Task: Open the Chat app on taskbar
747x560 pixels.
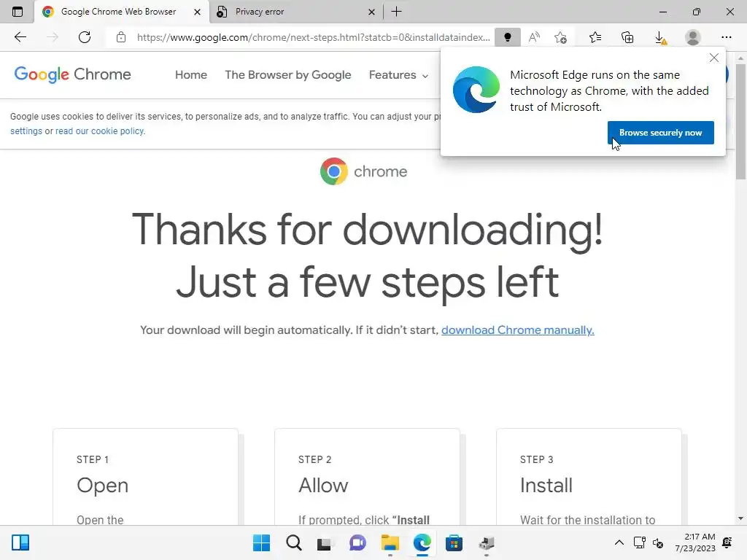Action: point(357,542)
